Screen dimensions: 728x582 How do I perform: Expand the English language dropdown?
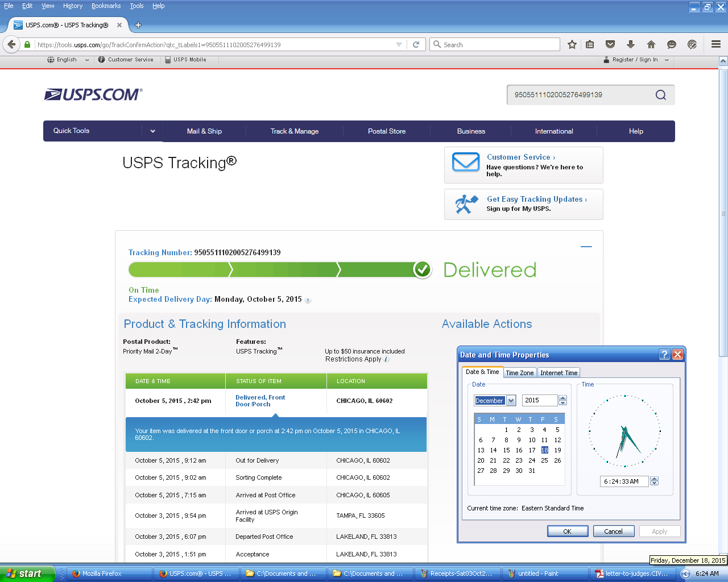[x=87, y=60]
